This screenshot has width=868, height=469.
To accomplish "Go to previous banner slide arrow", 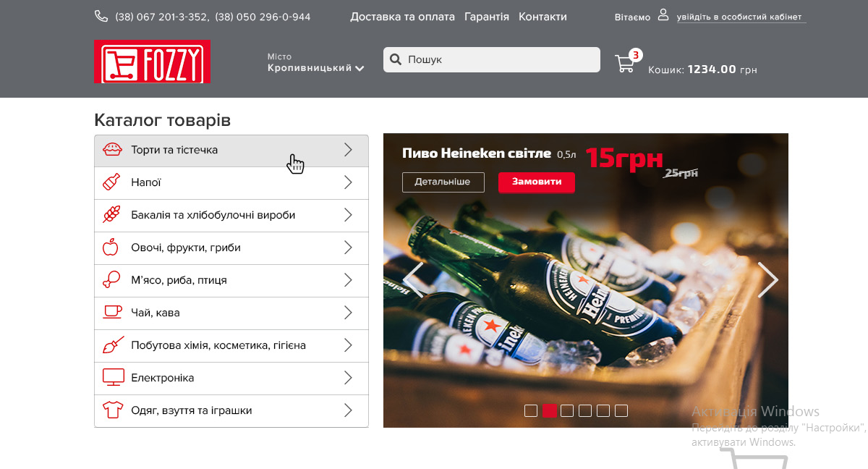I will pyautogui.click(x=413, y=279).
